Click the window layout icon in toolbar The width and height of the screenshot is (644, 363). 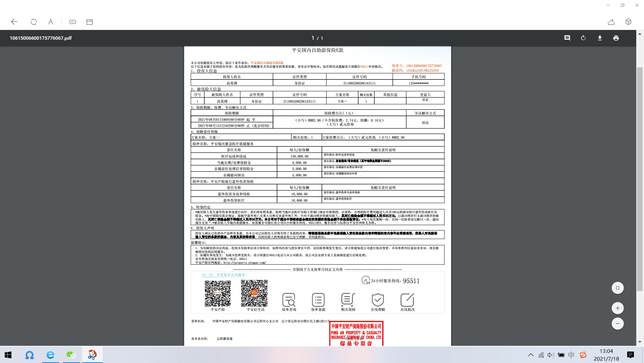(x=90, y=22)
